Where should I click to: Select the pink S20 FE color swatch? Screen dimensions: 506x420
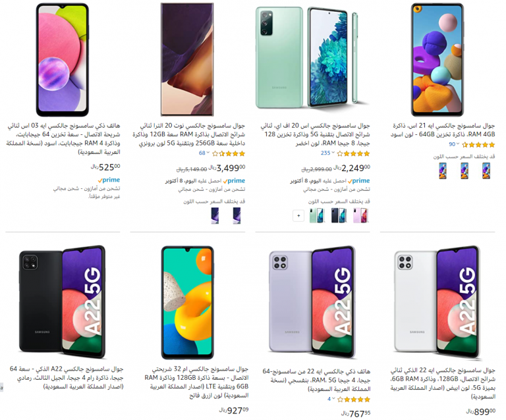coord(361,216)
